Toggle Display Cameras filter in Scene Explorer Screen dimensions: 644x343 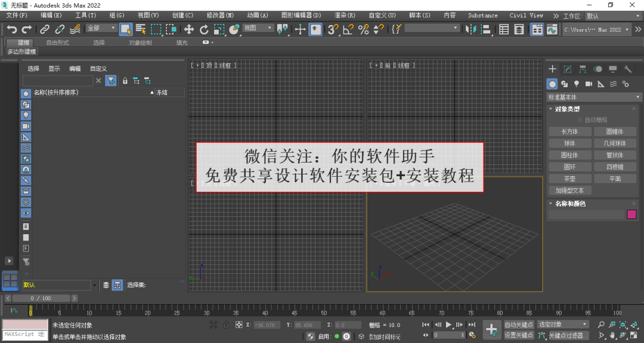point(26,126)
